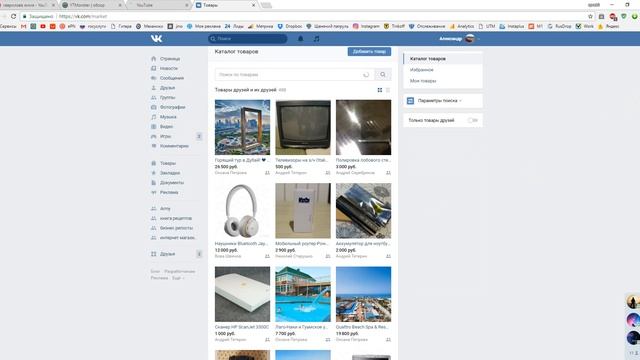The height and width of the screenshot is (360, 640).
Task: Switch to YTMonster browser tab
Action: (92, 5)
